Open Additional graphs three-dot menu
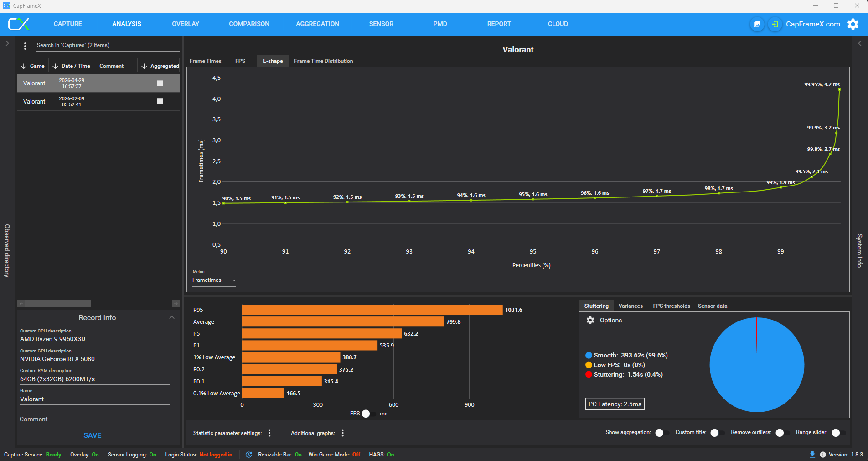The height and width of the screenshot is (461, 868). [x=343, y=433]
